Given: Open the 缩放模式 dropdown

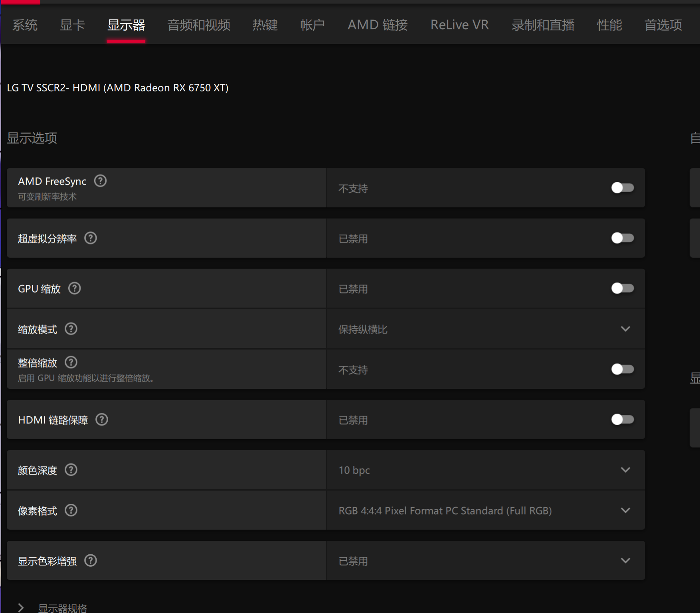Looking at the screenshot, I should 625,329.
